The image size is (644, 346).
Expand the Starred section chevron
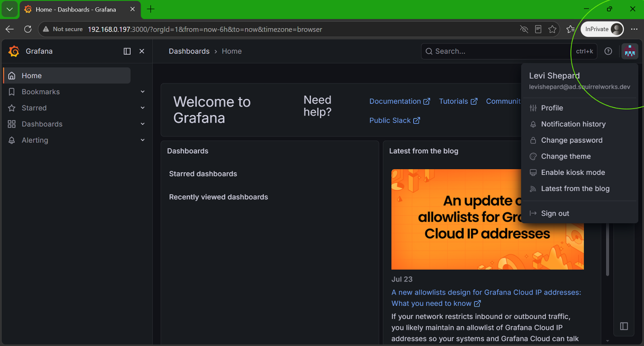pos(143,108)
